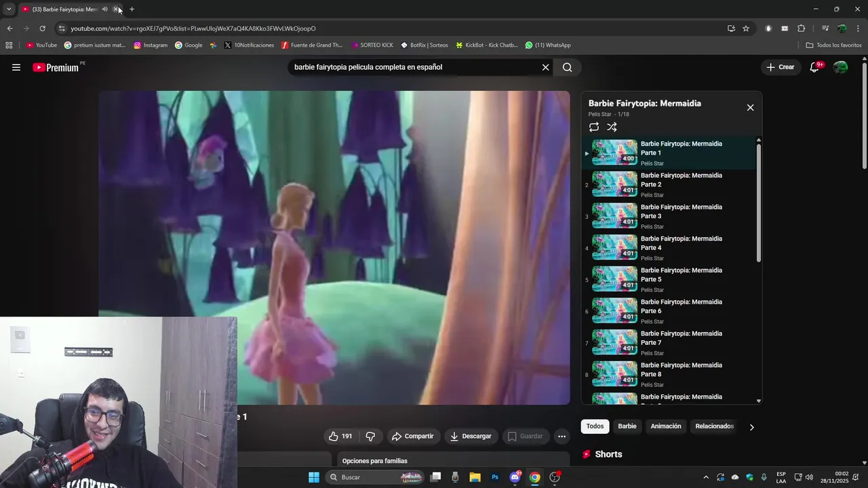This screenshot has height=488, width=868.
Task: Clear the YouTube search query
Action: coord(545,67)
